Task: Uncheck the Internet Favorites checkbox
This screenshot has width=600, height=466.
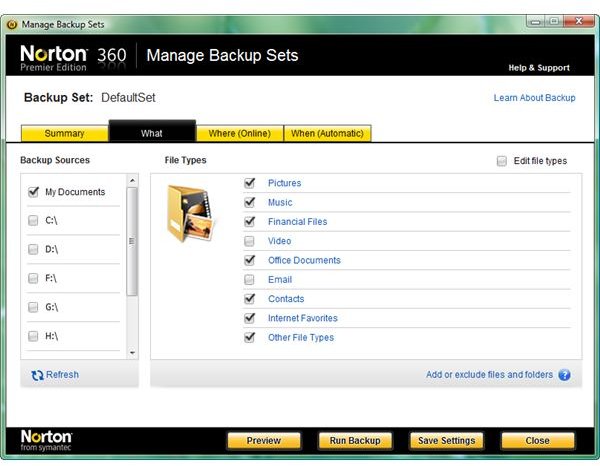Action: point(249,318)
